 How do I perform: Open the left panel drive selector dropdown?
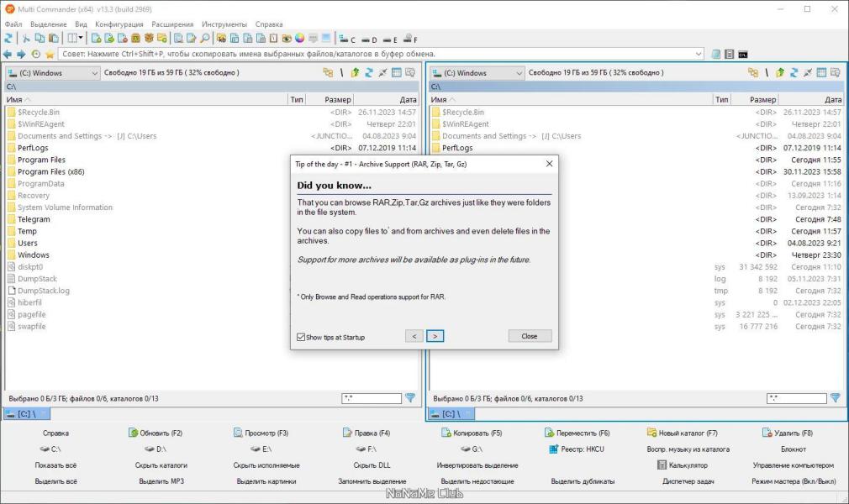tap(52, 72)
